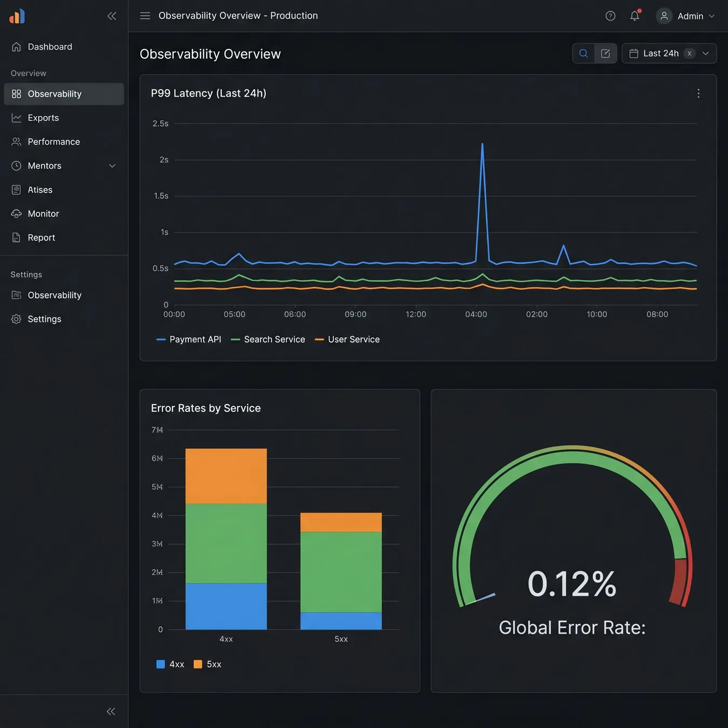Image resolution: width=728 pixels, height=728 pixels.
Task: Collapse sidebar using bottom double-chevron icon
Action: point(111,711)
